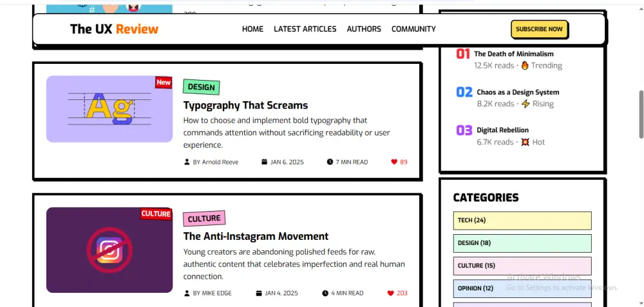This screenshot has width=644, height=307.
Task: Open the Authors navigation link
Action: [364, 29]
